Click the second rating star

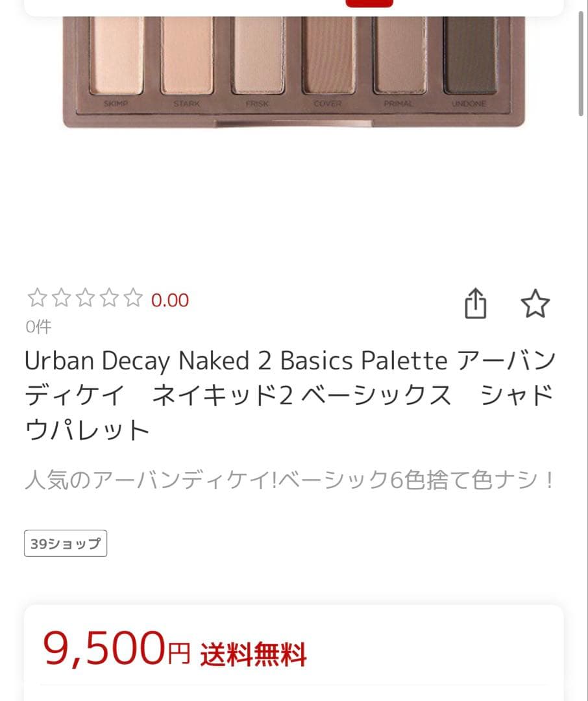pos(61,299)
